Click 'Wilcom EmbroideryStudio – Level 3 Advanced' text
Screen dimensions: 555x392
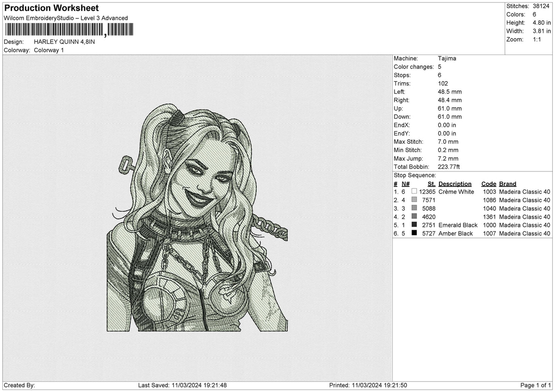pyautogui.click(x=66, y=18)
